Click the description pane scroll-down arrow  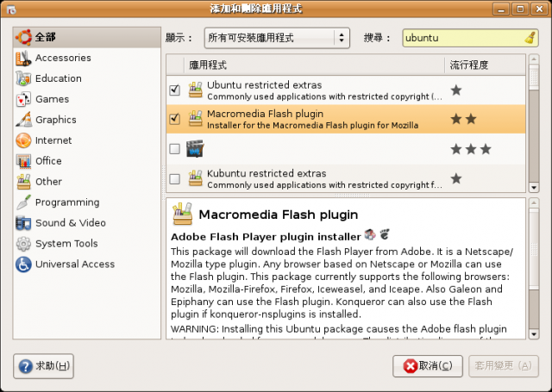(534, 334)
